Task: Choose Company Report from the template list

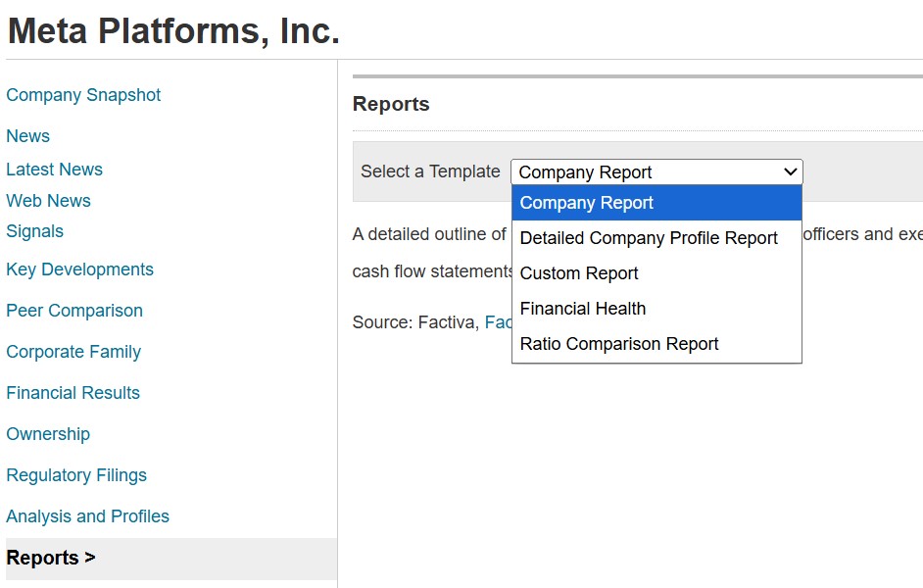Action: 586,203
